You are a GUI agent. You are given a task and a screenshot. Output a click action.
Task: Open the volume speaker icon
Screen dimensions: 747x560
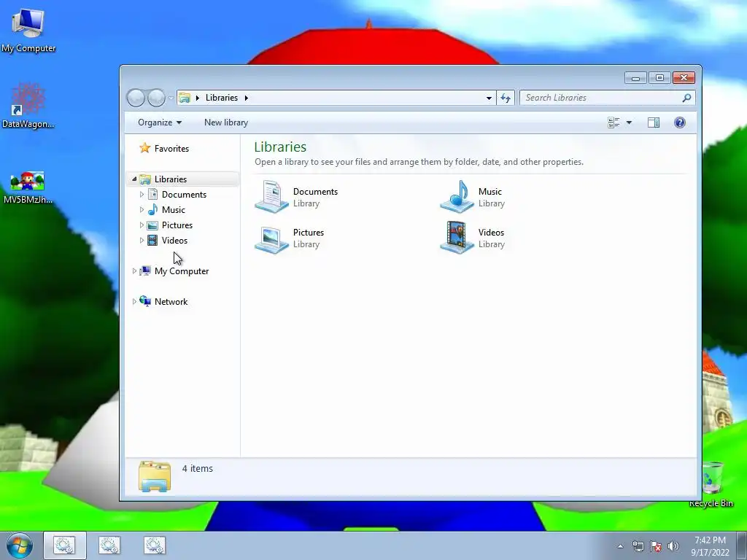coord(673,546)
